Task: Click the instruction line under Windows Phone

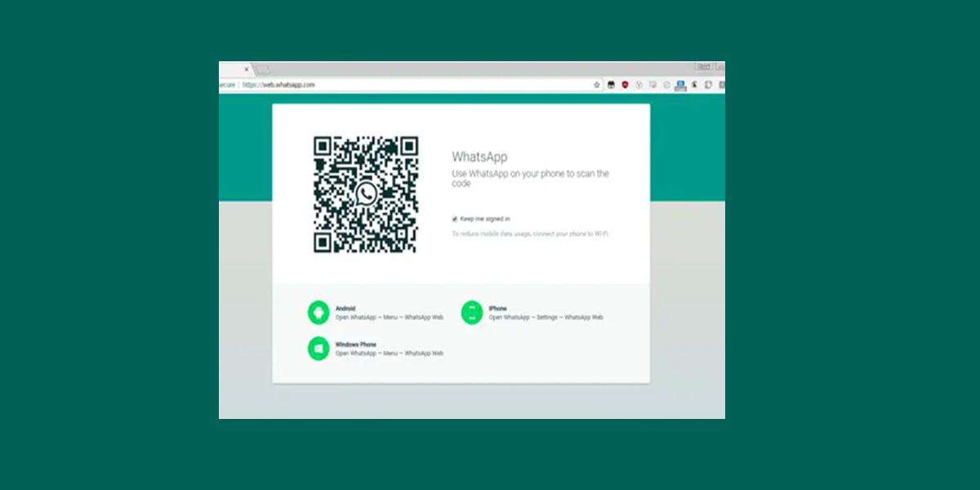Action: (390, 354)
